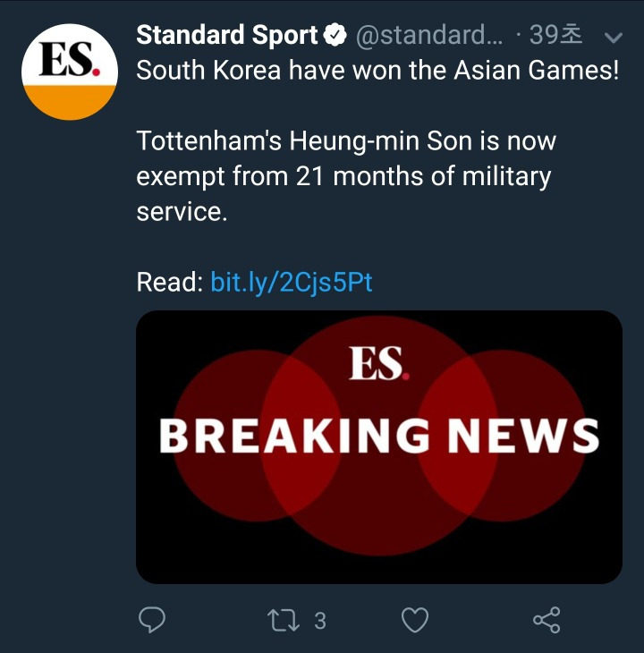This screenshot has height=653, width=644.
Task: Tap the headline South Korea have won
Action: pos(377,70)
